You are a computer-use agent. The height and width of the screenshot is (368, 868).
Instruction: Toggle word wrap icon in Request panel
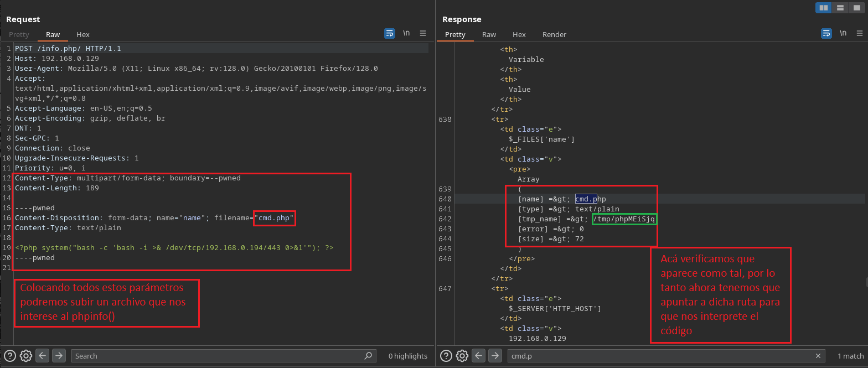pyautogui.click(x=390, y=33)
